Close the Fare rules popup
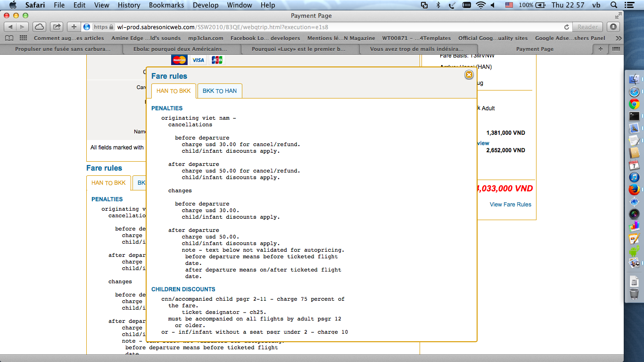The width and height of the screenshot is (644, 362). click(x=469, y=74)
